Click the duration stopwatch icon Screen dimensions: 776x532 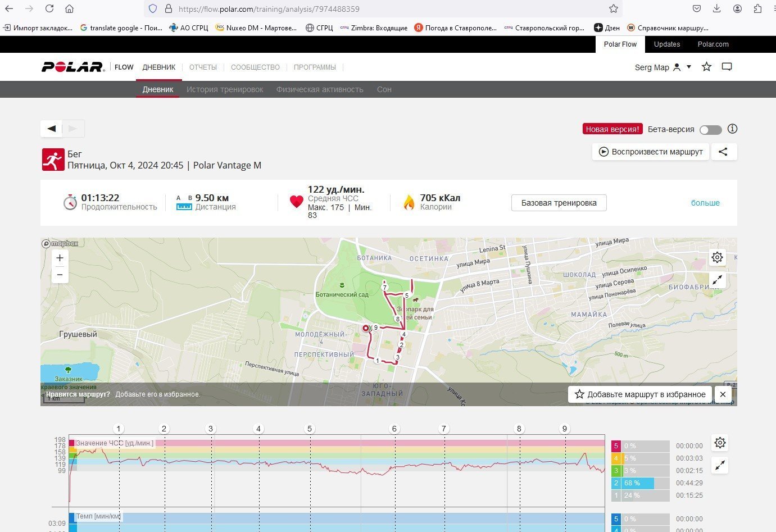(x=70, y=202)
